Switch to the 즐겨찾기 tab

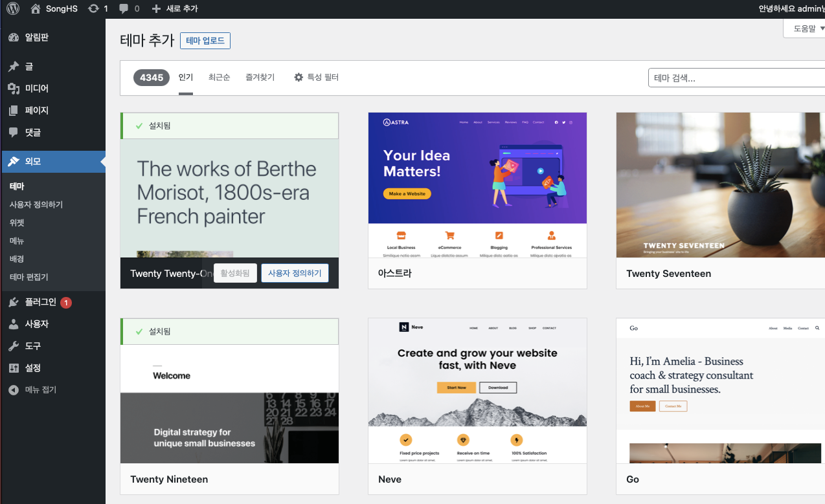point(260,77)
